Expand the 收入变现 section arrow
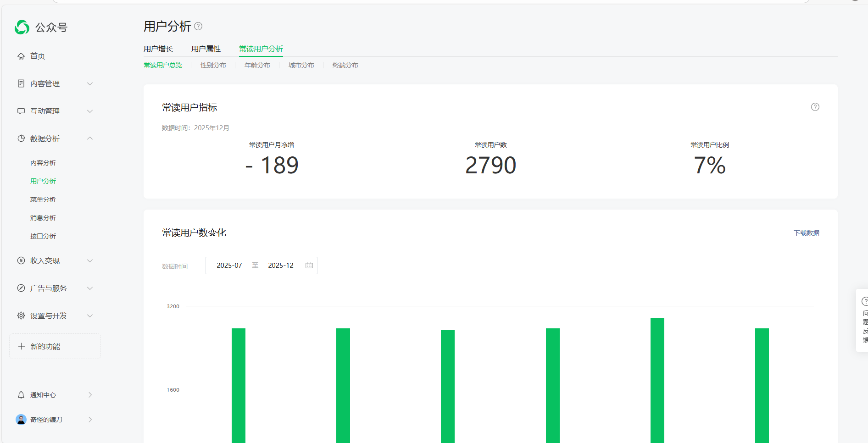This screenshot has width=868, height=443. 90,260
